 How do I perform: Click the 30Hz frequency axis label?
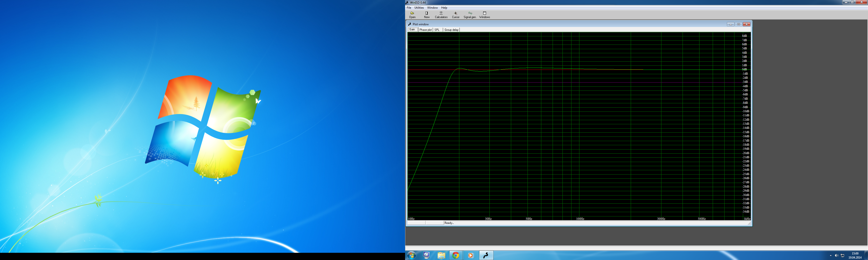point(488,219)
